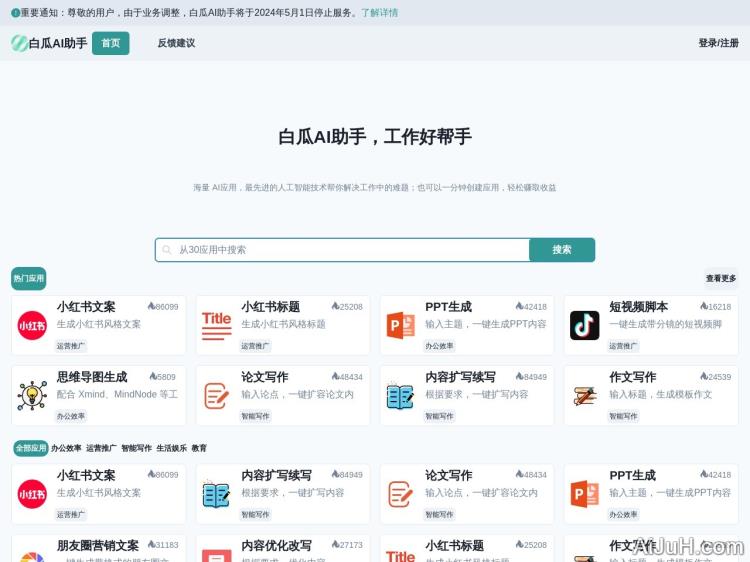750x562 pixels.
Task: Click the flame icon beside 16218
Action: (x=704, y=306)
